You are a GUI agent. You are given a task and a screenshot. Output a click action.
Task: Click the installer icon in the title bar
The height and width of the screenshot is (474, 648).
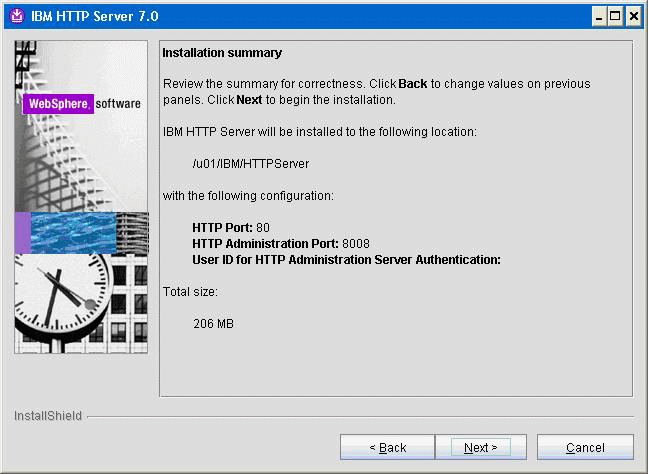point(17,16)
